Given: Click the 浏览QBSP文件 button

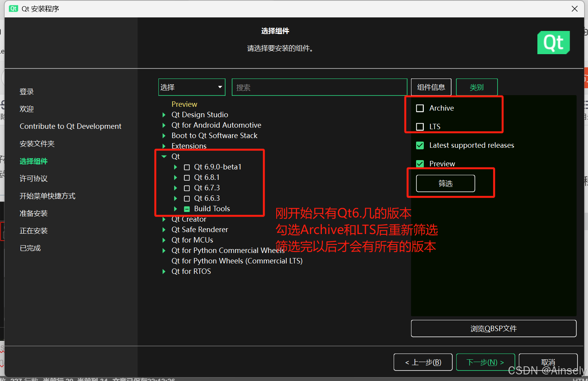Looking at the screenshot, I should [x=494, y=328].
